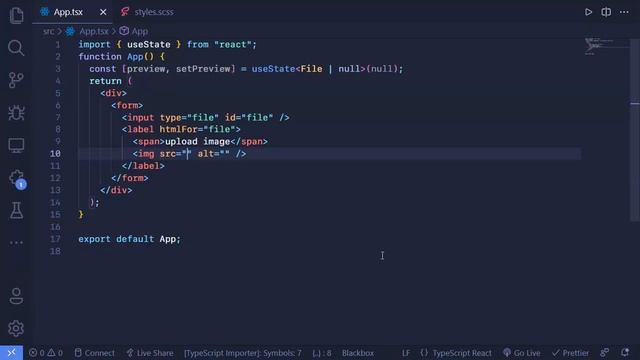This screenshot has height=360, width=640.
Task: Change LF end of line sequence
Action: click(x=406, y=353)
